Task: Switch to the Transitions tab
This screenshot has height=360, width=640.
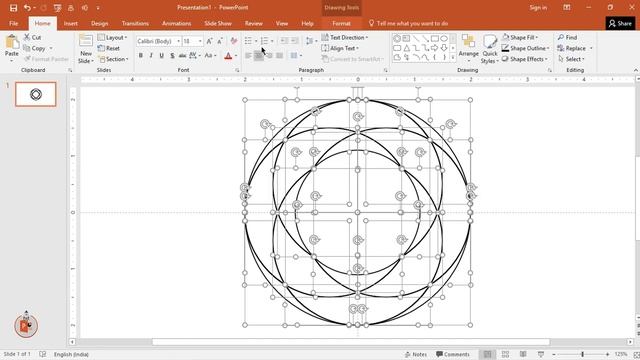Action: 135,24
